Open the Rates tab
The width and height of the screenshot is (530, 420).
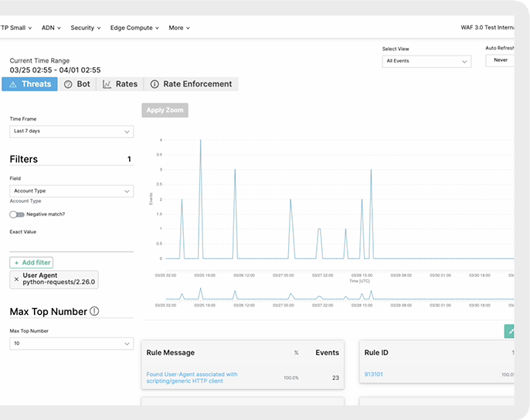point(120,84)
